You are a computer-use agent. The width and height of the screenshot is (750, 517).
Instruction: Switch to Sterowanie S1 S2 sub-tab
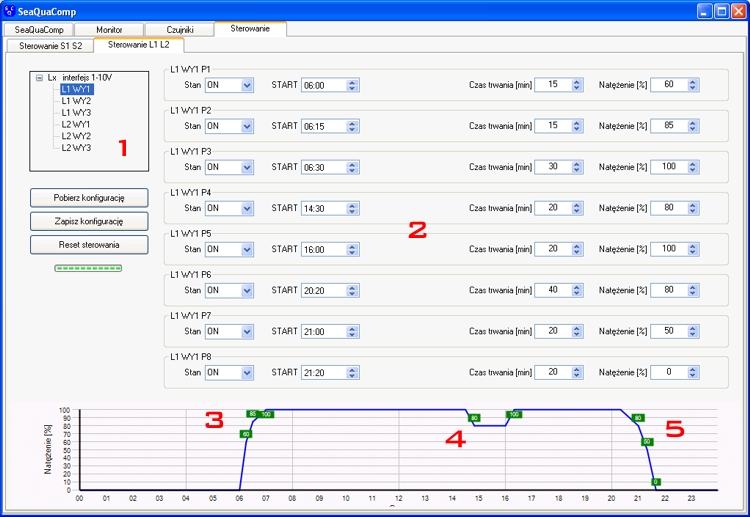coord(50,45)
